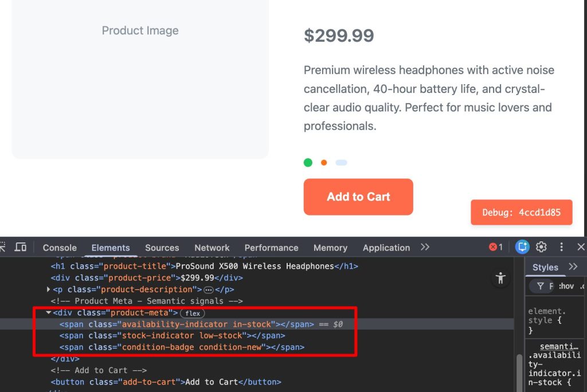Viewport: 587px width, 392px height.
Task: Open DevTools settings gear
Action: (541, 247)
